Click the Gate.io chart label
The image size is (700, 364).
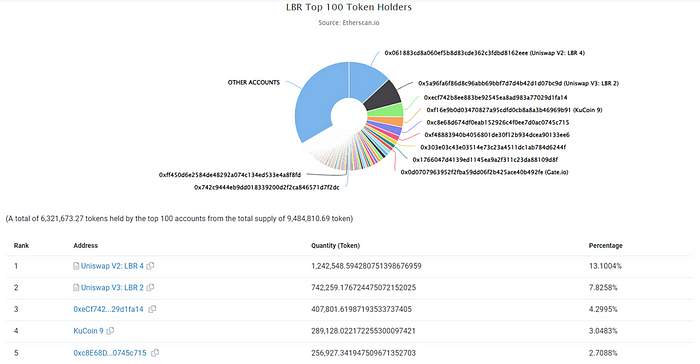click(484, 172)
